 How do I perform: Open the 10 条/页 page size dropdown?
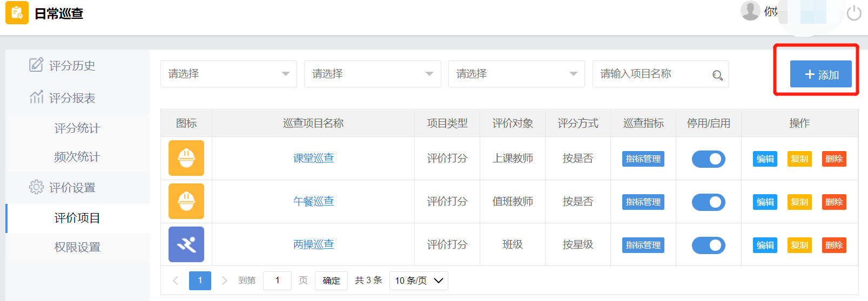(419, 281)
